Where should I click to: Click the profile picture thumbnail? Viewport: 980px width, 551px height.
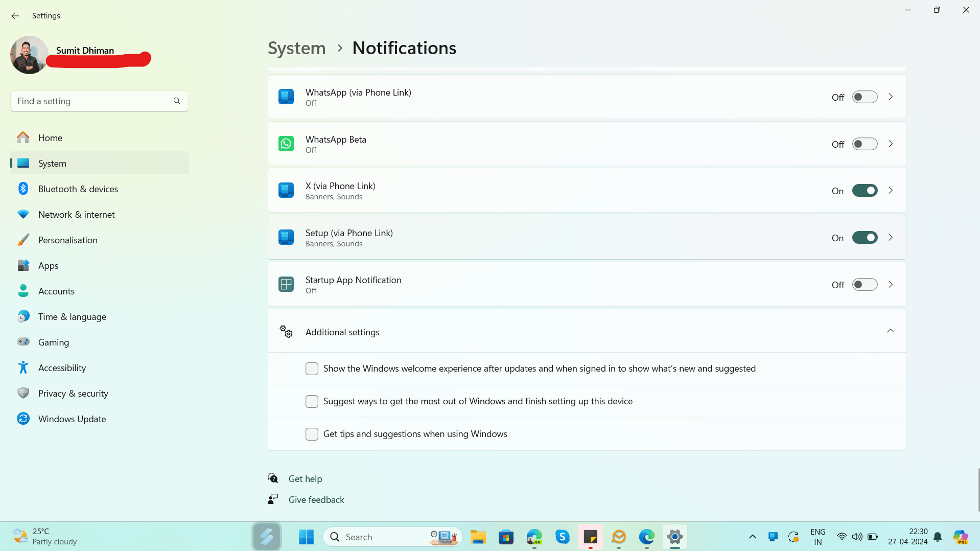(29, 55)
